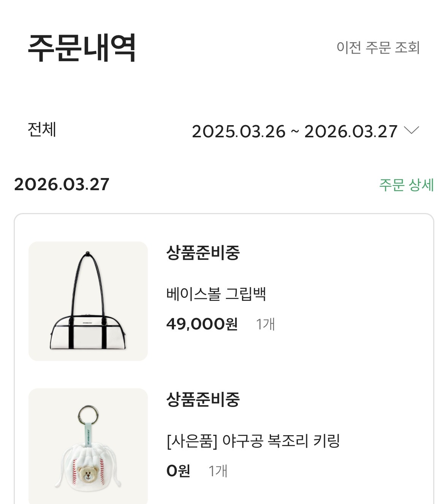The height and width of the screenshot is (504, 448).
Task: Click the 1개 quantity beside 0원
Action: 218,471
